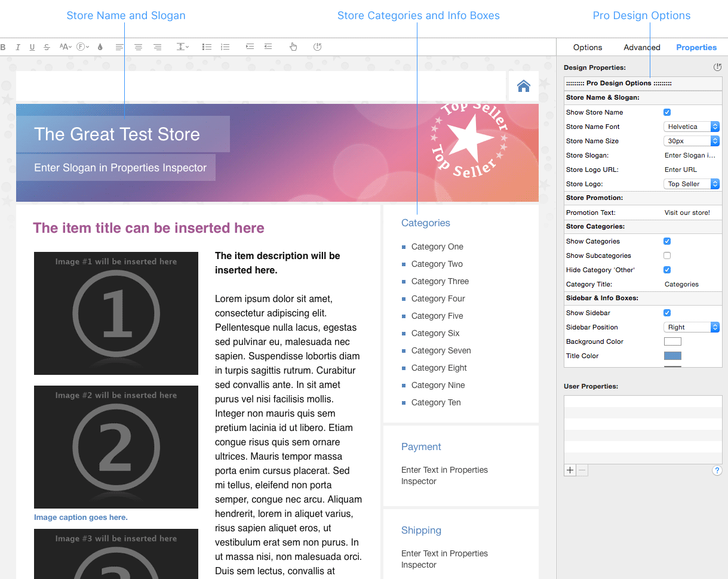This screenshot has height=579, width=728.
Task: Toggle the Hide Category 'Other' checkbox
Action: coord(667,270)
